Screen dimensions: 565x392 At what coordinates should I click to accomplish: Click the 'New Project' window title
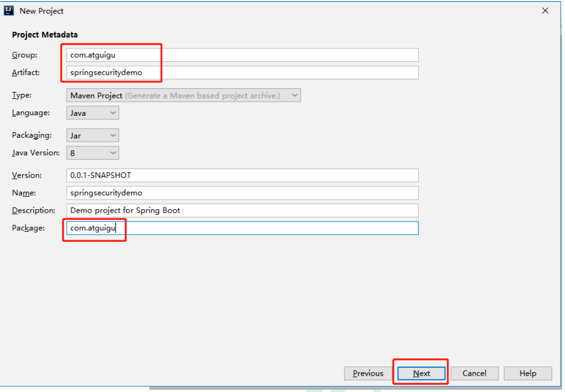(42, 11)
